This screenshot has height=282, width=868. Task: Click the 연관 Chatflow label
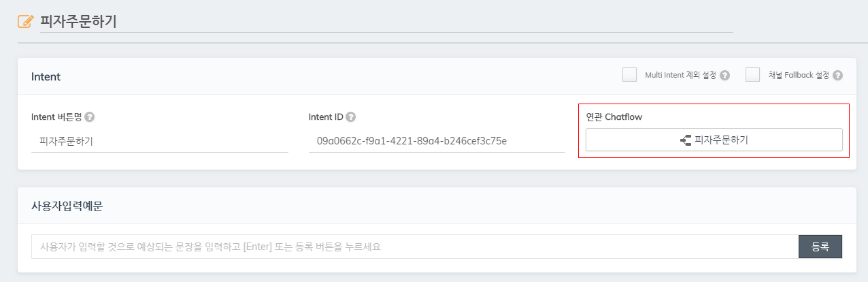pos(614,117)
